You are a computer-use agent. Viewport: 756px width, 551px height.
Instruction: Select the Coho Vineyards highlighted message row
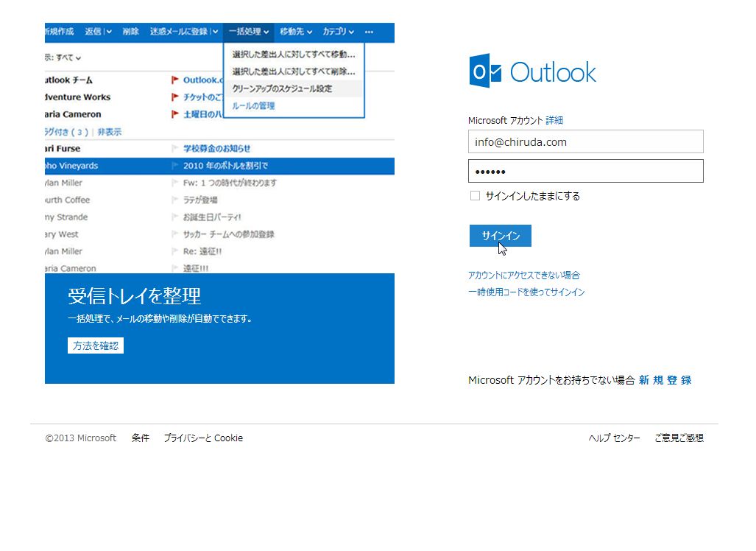219,166
